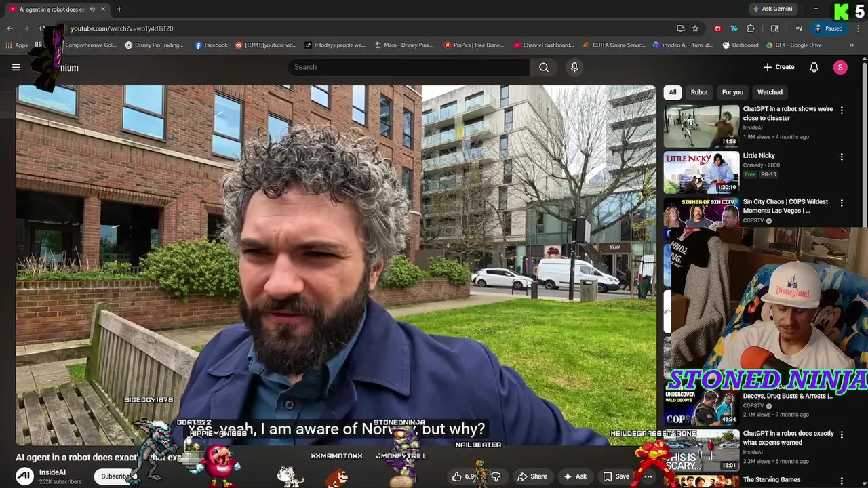Open the PinPics Free Disney bookmark
Image resolution: width=868 pixels, height=488 pixels.
click(475, 45)
